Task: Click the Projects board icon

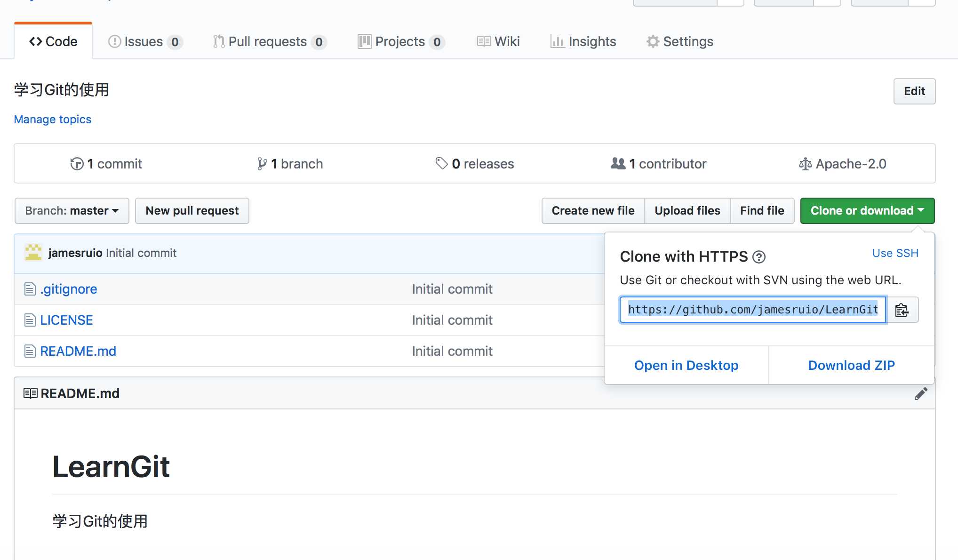Action: [x=365, y=41]
